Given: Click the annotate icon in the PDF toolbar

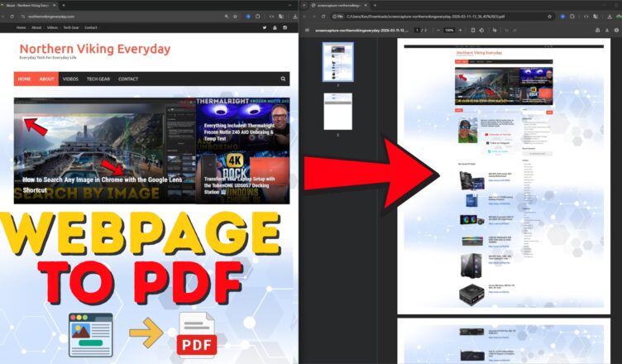Looking at the screenshot, I should (x=495, y=30).
